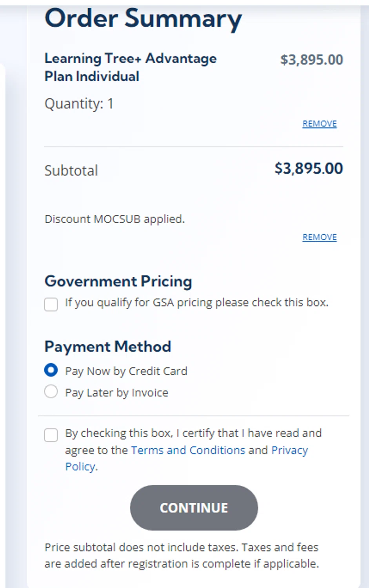Click the Government Pricing heading
This screenshot has height=588, width=369.
coord(118,281)
